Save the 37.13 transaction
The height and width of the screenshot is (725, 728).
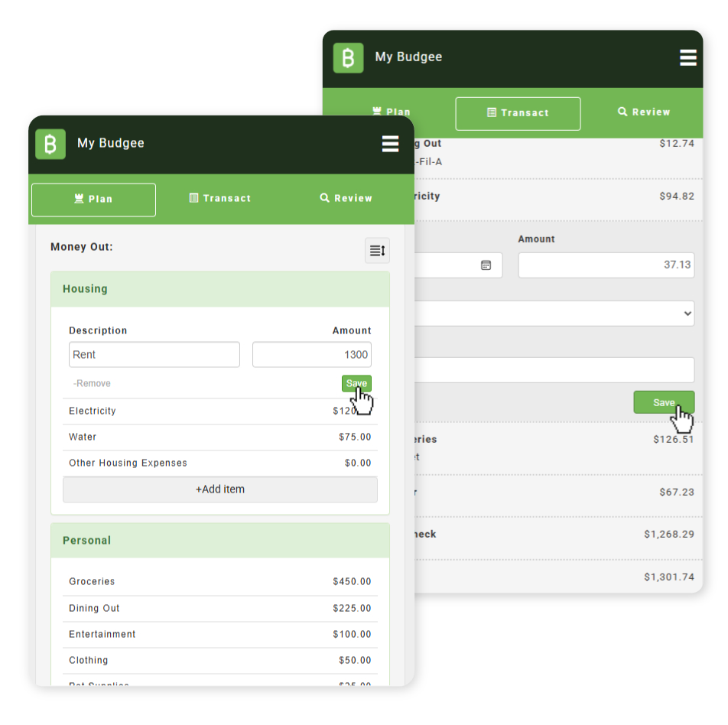pyautogui.click(x=663, y=402)
